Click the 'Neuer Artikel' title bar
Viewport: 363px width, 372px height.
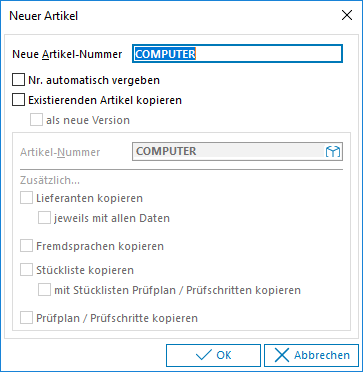click(x=167, y=15)
